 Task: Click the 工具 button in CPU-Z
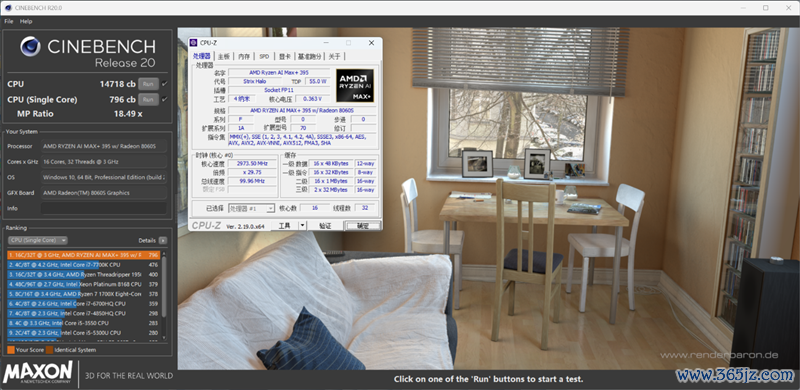[x=285, y=225]
